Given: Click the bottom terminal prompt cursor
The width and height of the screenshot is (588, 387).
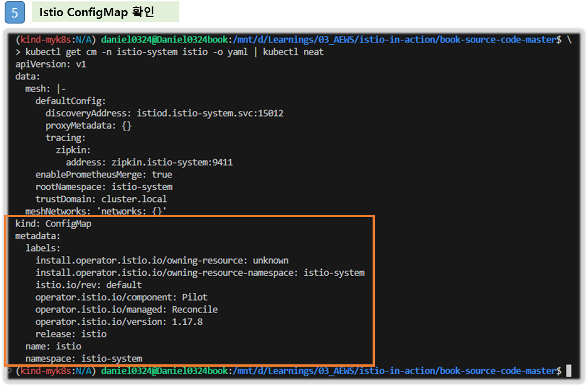Looking at the screenshot, I should click(569, 371).
